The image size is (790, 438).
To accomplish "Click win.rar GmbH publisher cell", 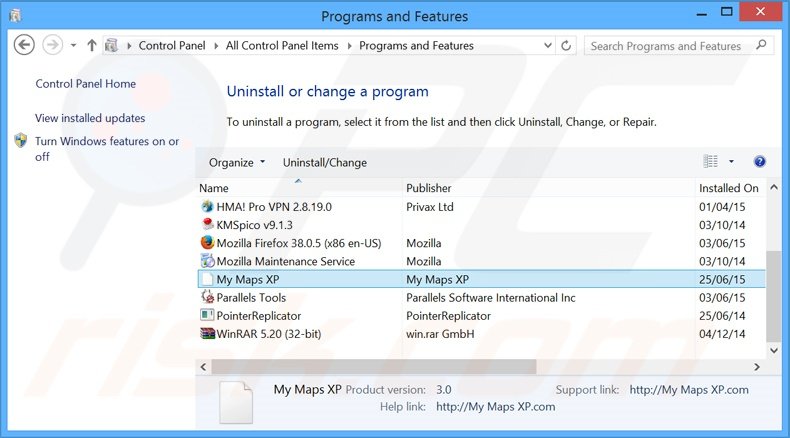I will point(440,334).
